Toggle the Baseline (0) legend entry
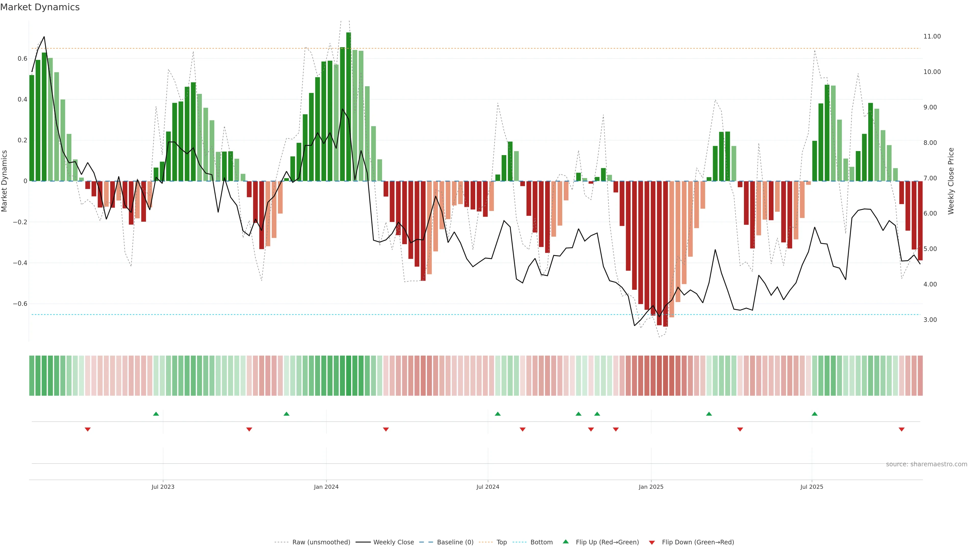The height and width of the screenshot is (551, 980). 455,542
